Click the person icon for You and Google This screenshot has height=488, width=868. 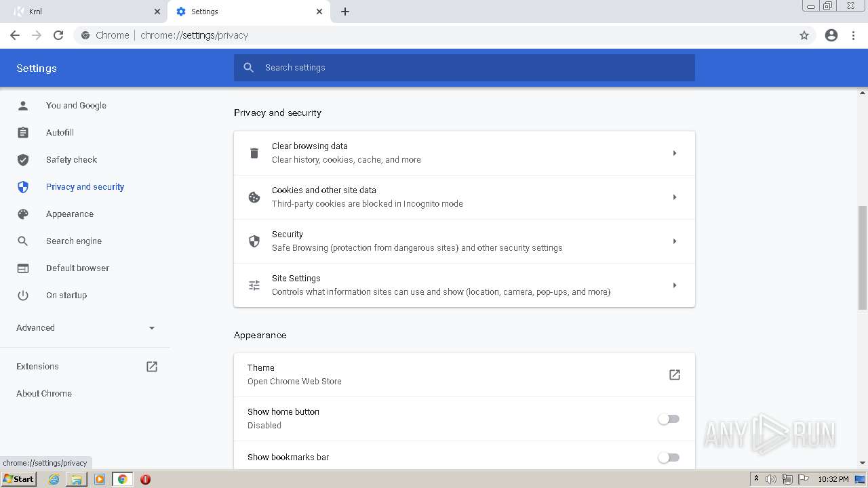point(23,106)
